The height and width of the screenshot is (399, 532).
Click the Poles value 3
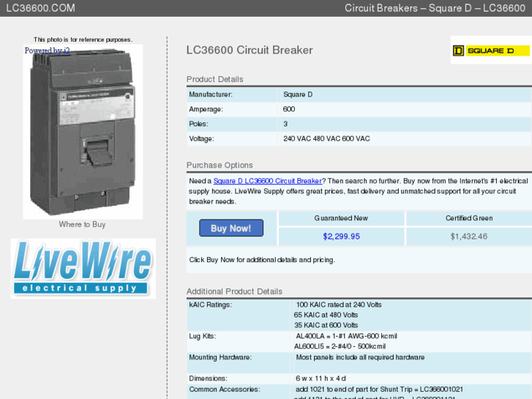[285, 124]
